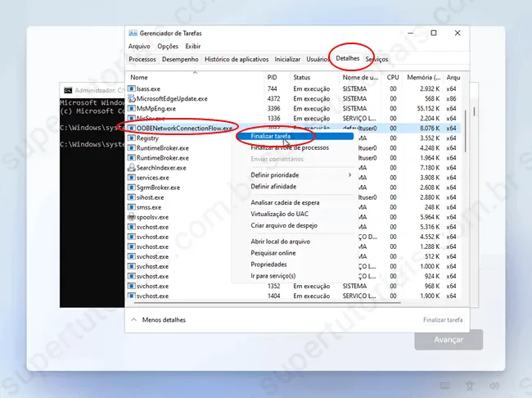
Task: Switch to the Detalhes tab
Action: click(x=347, y=58)
